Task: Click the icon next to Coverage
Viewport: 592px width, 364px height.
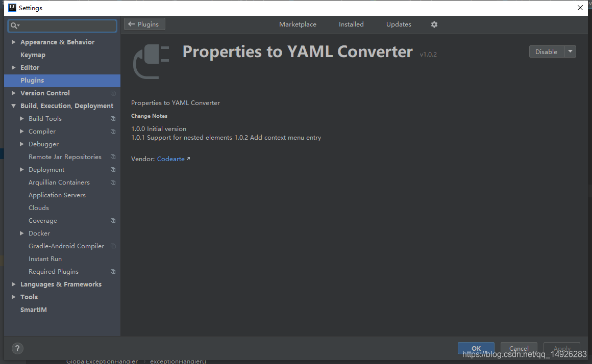Action: pos(113,220)
